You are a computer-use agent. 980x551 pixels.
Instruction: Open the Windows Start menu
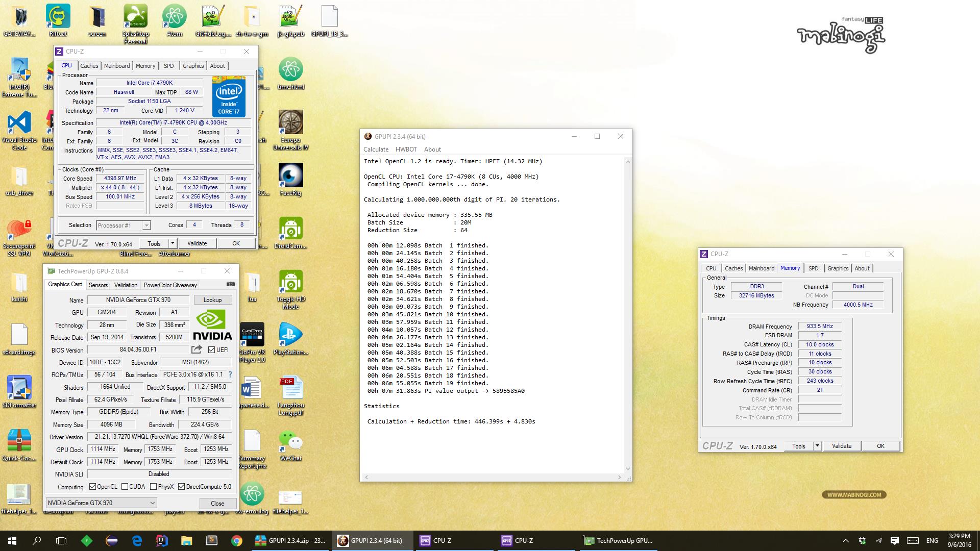click(x=12, y=541)
